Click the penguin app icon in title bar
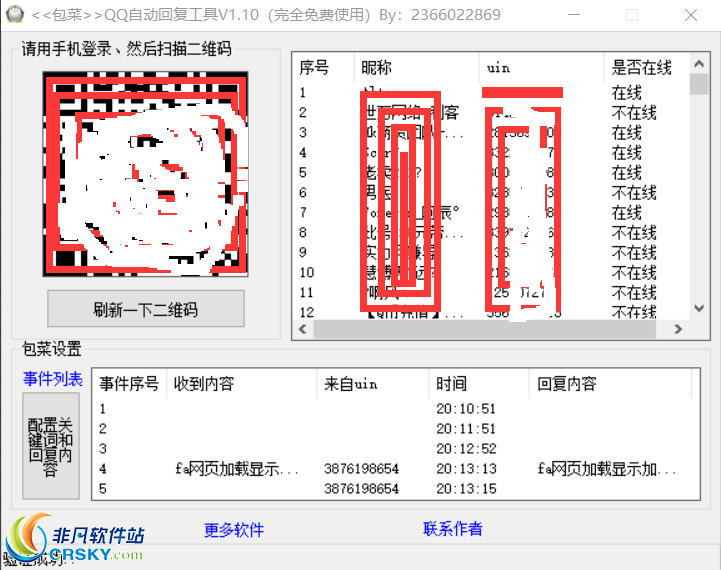This screenshot has height=570, width=721. 15,15
